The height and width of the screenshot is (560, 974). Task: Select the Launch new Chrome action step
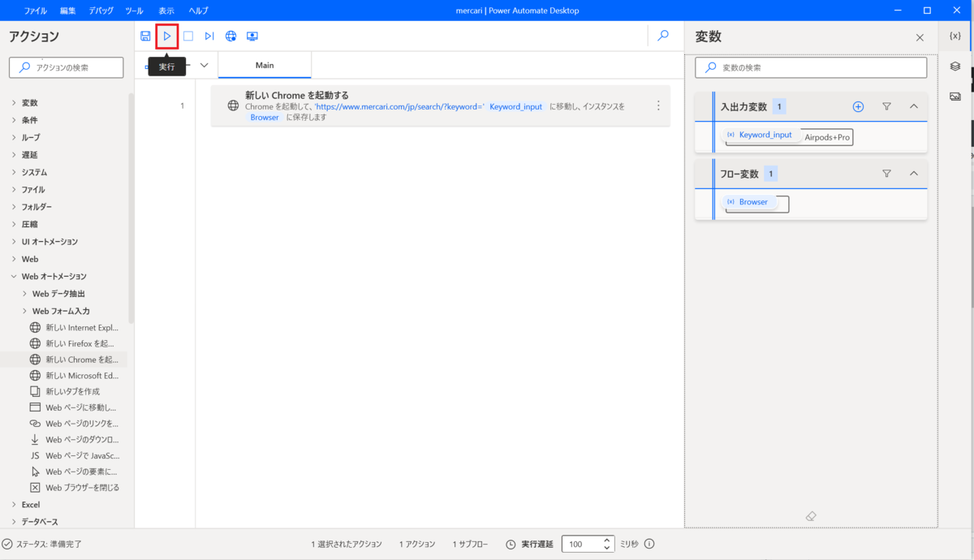(x=441, y=106)
